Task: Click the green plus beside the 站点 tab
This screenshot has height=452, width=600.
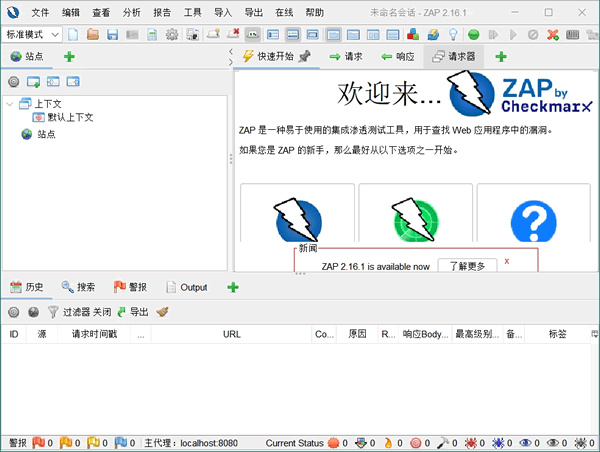Action: (x=68, y=57)
